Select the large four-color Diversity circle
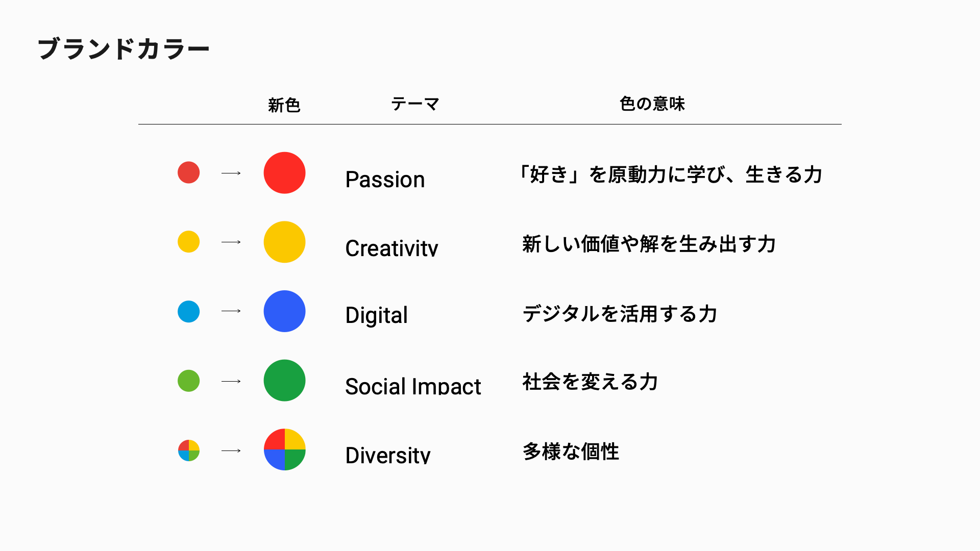980x551 pixels. [284, 449]
